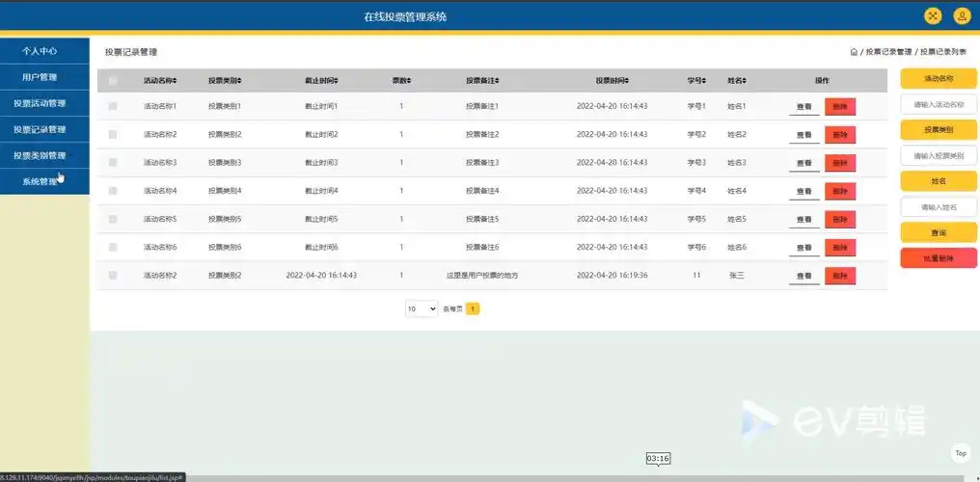This screenshot has height=482, width=980.
Task: Go to page 1 in pagination
Action: coord(474,308)
